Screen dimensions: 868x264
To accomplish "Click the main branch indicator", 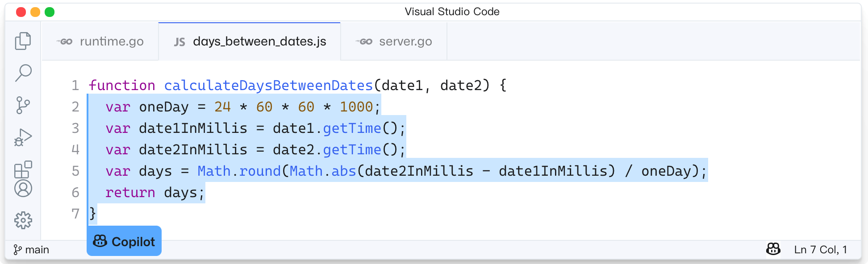I will (31, 250).
